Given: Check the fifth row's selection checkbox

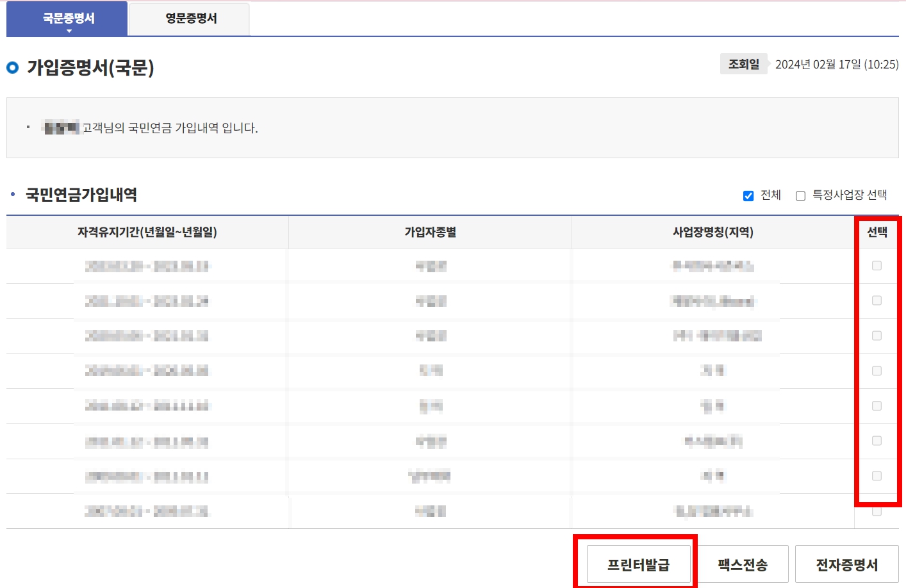Looking at the screenshot, I should click(877, 405).
